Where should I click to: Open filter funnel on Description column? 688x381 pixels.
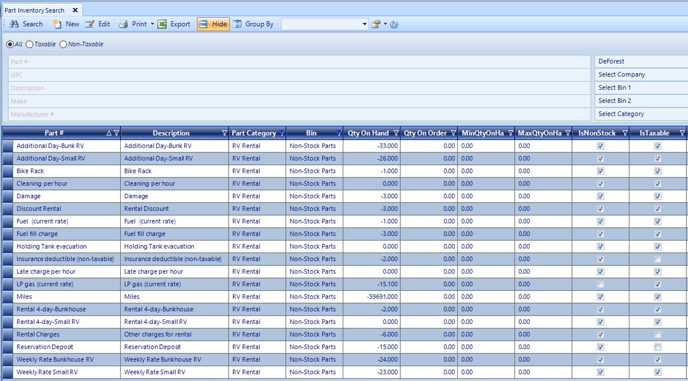click(x=225, y=133)
